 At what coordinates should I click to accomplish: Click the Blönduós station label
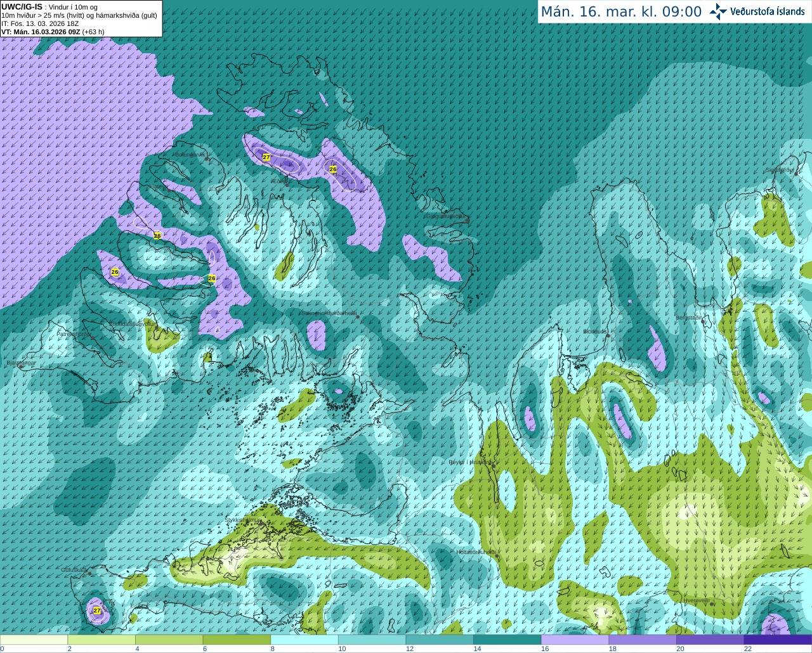(595, 332)
